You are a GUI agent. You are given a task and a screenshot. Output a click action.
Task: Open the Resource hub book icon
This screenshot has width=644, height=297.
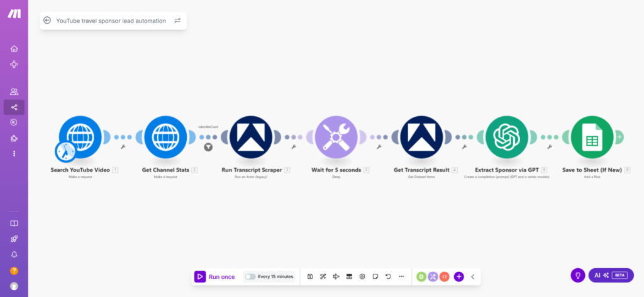[14, 224]
